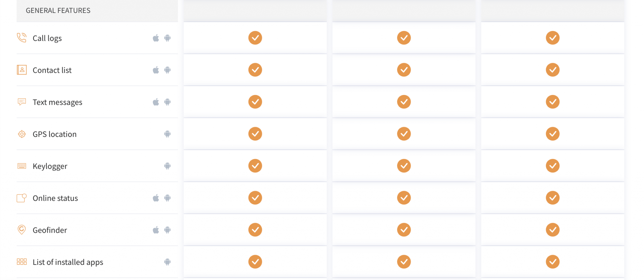Open the List of installed apps label
Screen dimensions: 644x280
[x=68, y=262]
